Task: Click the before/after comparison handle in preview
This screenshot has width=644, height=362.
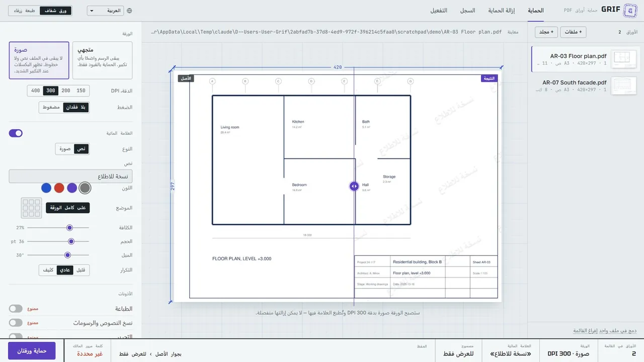Action: 354,186
